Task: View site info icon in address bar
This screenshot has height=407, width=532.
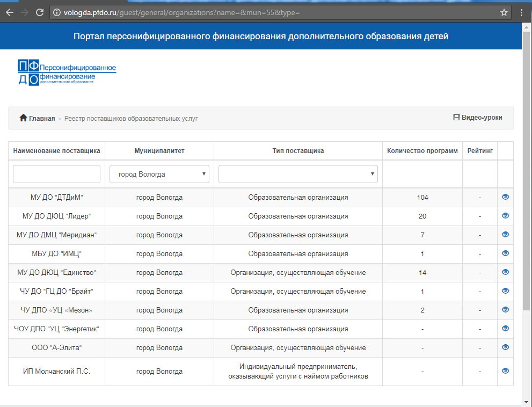Action: coord(57,12)
